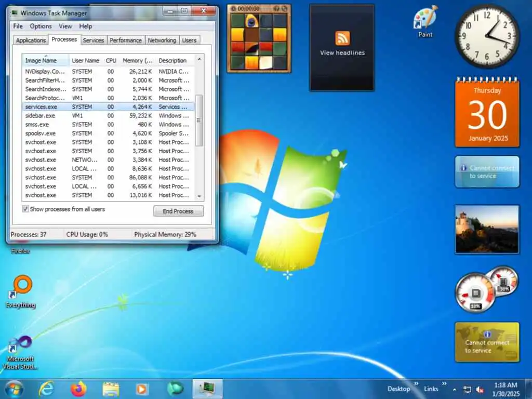The image size is (532, 399).
Task: Sort by the CPU column header
Action: (111, 60)
